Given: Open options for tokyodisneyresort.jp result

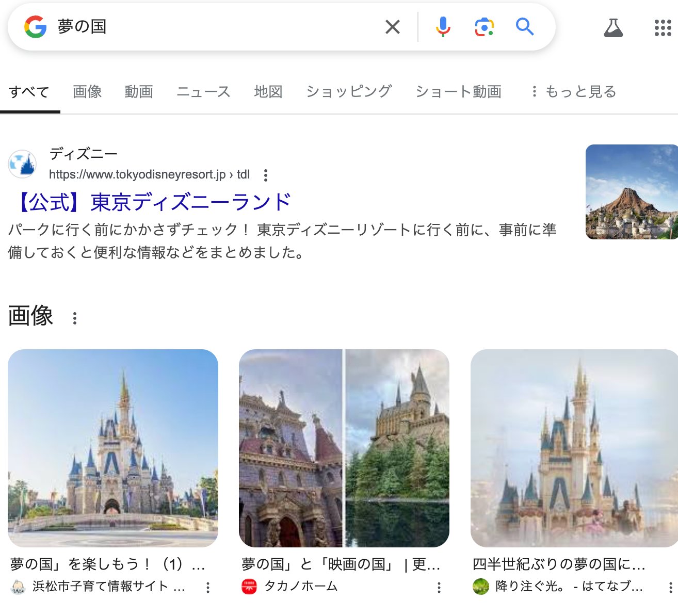Looking at the screenshot, I should click(266, 175).
